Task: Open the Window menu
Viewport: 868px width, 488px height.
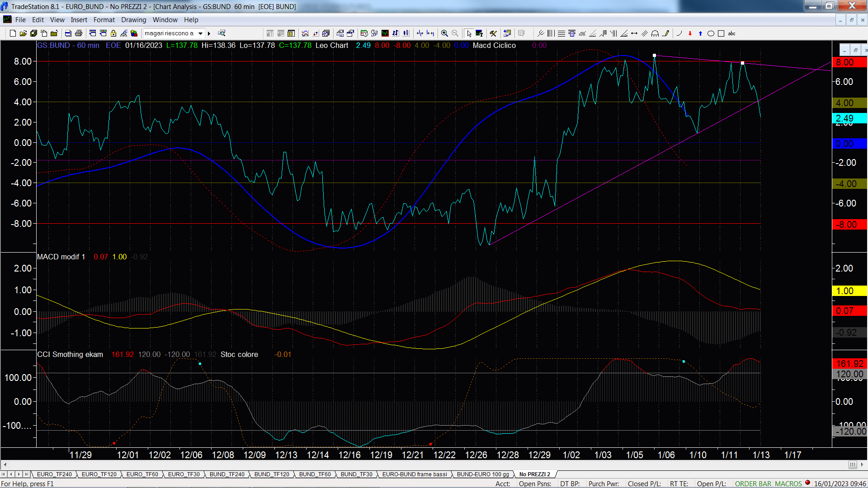Action: click(165, 20)
